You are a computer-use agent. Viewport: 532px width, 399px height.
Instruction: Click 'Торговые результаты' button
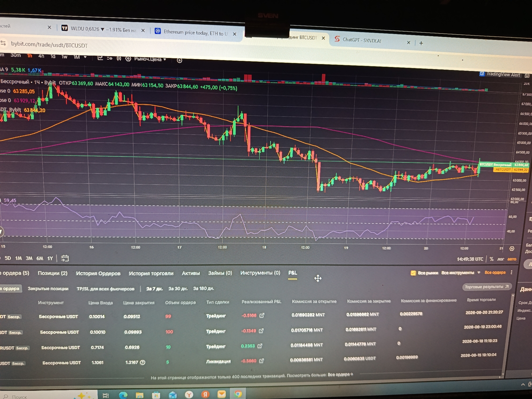487,287
